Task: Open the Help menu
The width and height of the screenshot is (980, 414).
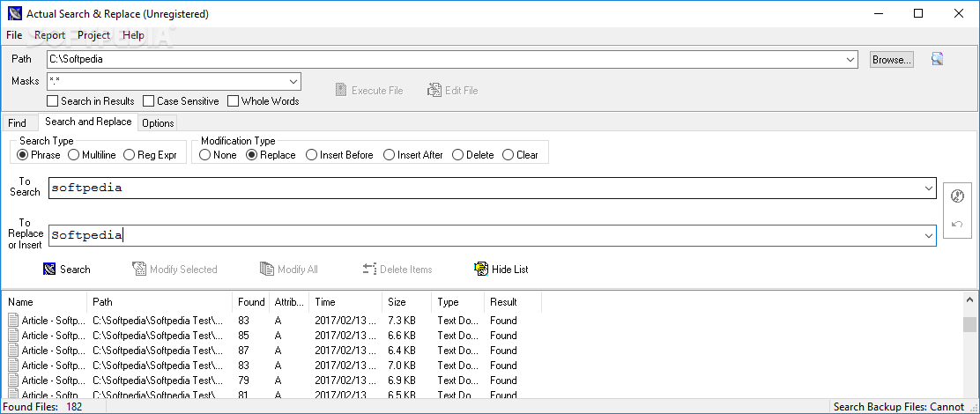Action: click(133, 35)
